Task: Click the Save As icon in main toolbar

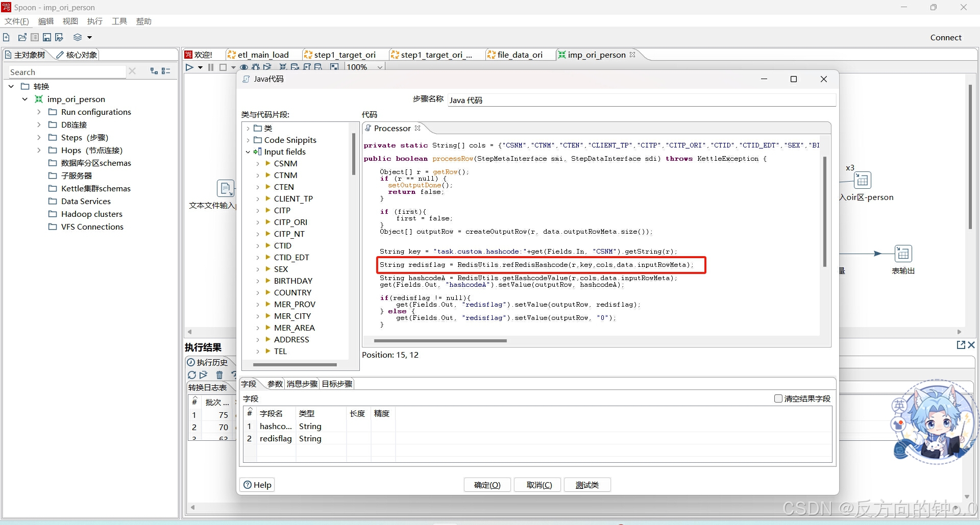Action: tap(59, 37)
